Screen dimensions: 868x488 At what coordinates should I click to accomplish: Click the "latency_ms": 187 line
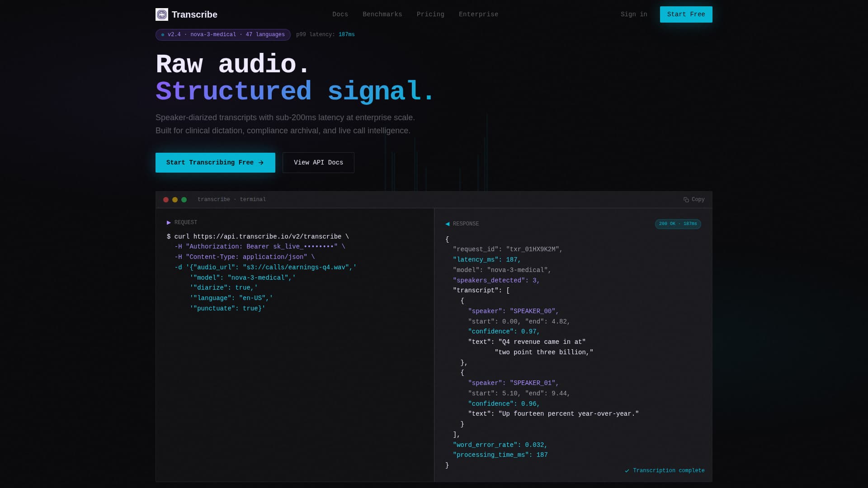click(487, 260)
